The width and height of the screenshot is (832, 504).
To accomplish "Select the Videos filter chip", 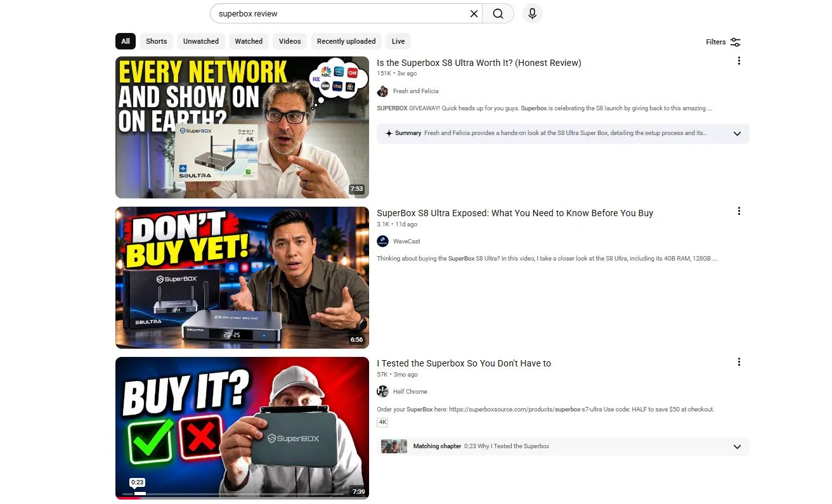I will (290, 41).
